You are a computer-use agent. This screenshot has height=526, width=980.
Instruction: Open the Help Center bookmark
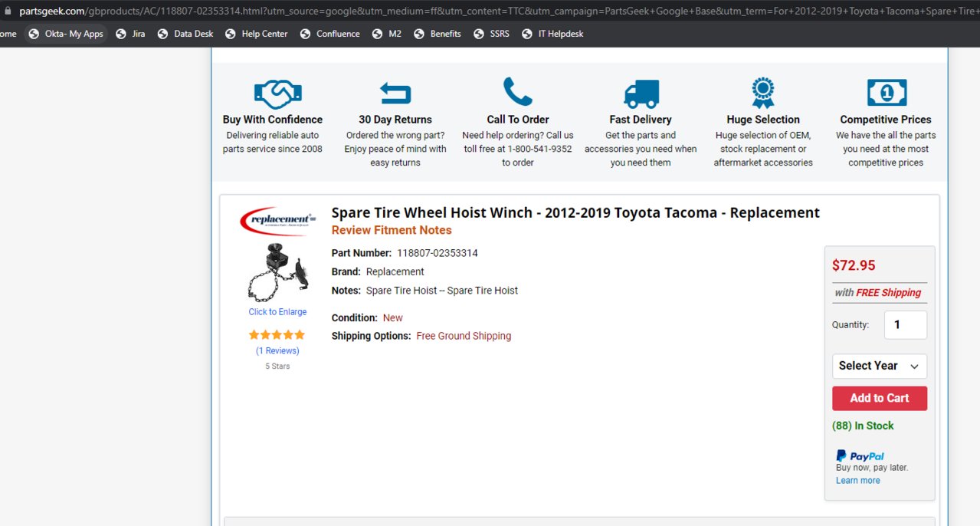click(257, 34)
